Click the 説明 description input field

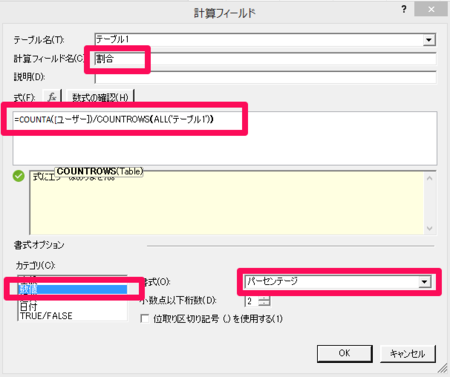265,77
